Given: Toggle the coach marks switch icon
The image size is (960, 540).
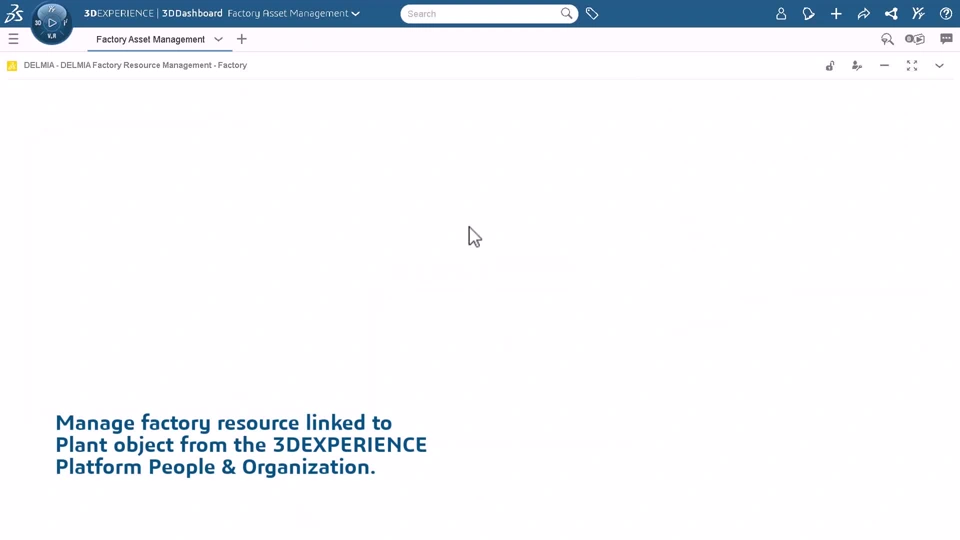Looking at the screenshot, I should click(915, 39).
